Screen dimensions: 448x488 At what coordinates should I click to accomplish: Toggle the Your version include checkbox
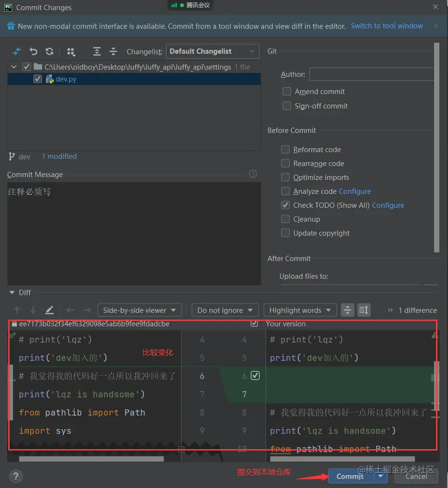coord(254,324)
